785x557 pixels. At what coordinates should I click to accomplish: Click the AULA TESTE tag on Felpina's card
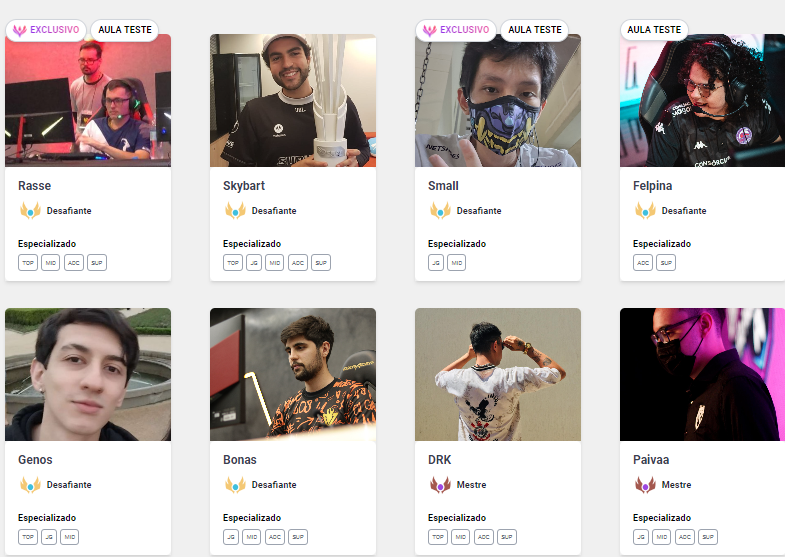coord(654,30)
